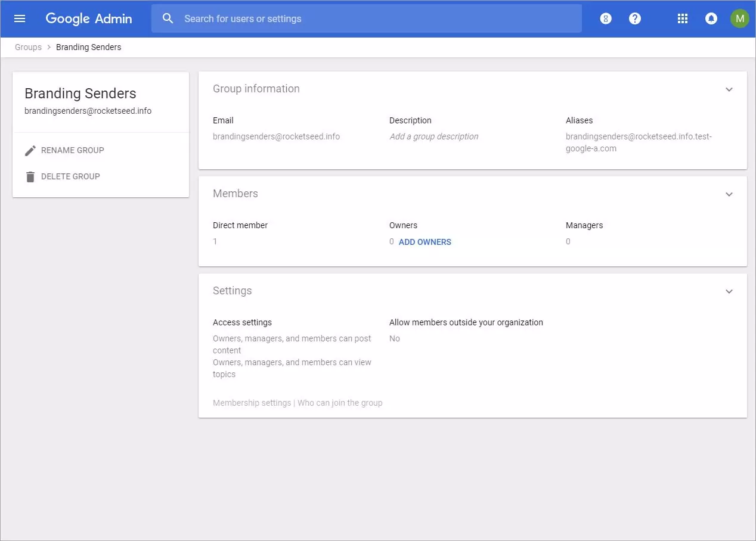Open Who can join the group
The height and width of the screenshot is (541, 756).
click(x=340, y=403)
